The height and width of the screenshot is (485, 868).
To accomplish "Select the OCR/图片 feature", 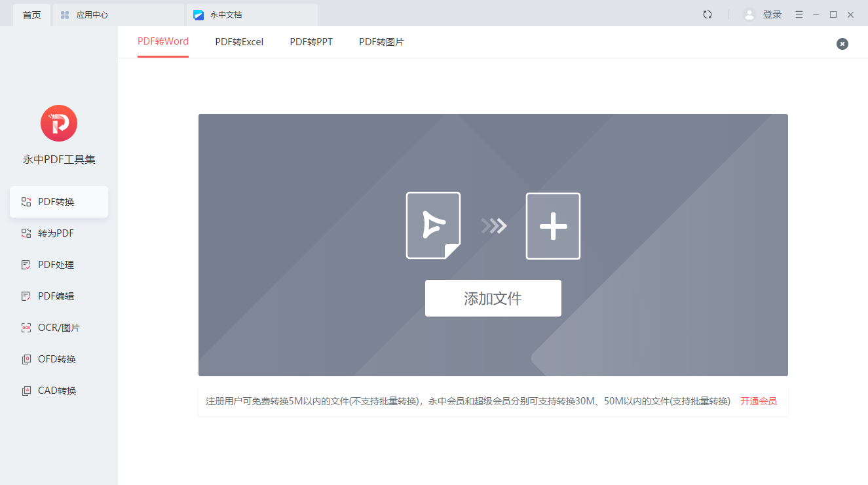I will point(58,327).
